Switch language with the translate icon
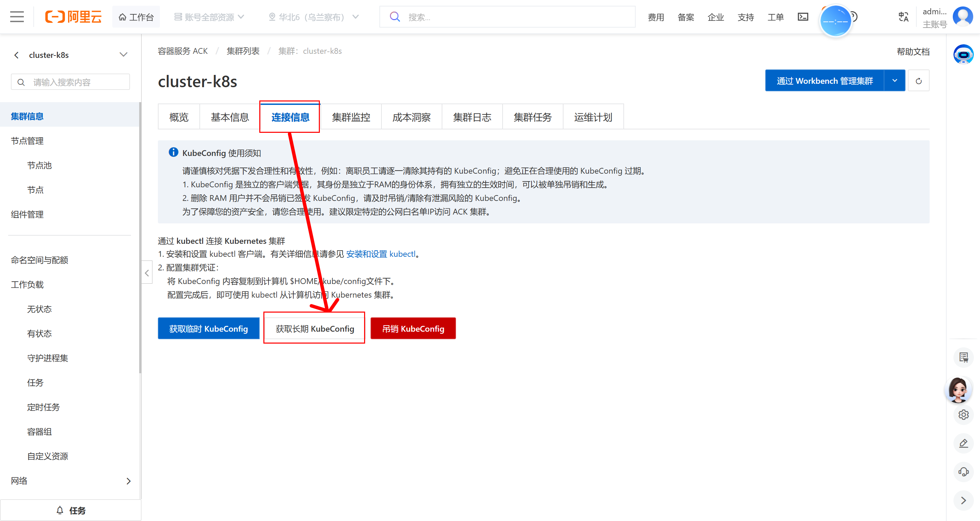The image size is (980, 521). tap(903, 17)
